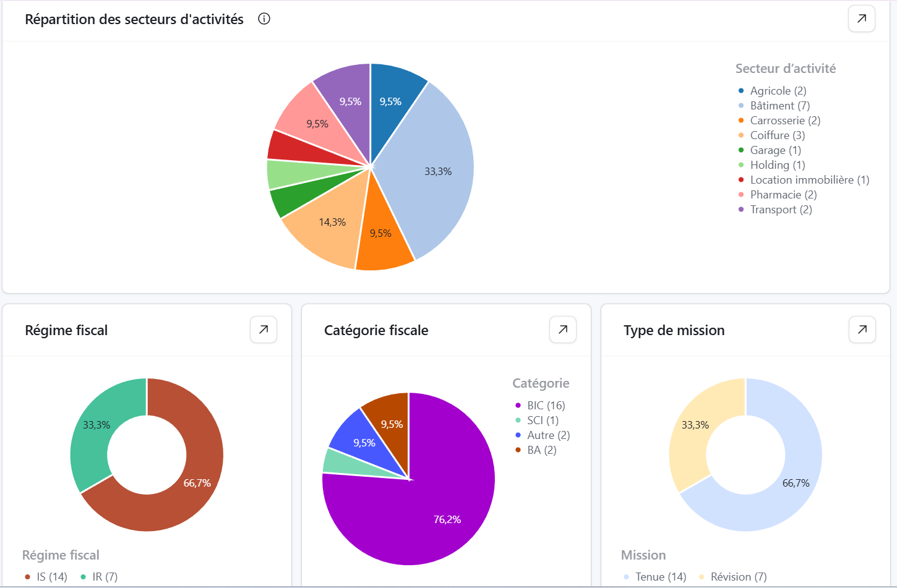Toggle Garage (1) legend entry

point(770,150)
